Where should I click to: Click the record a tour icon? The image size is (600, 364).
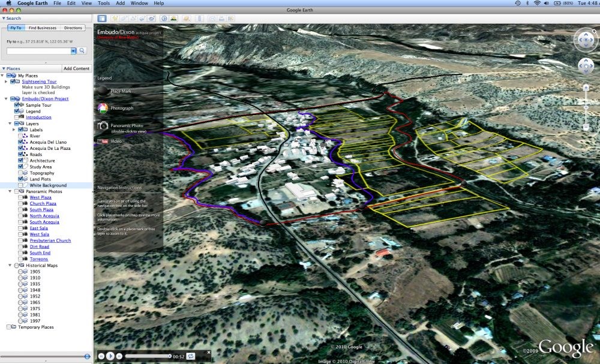click(x=152, y=19)
